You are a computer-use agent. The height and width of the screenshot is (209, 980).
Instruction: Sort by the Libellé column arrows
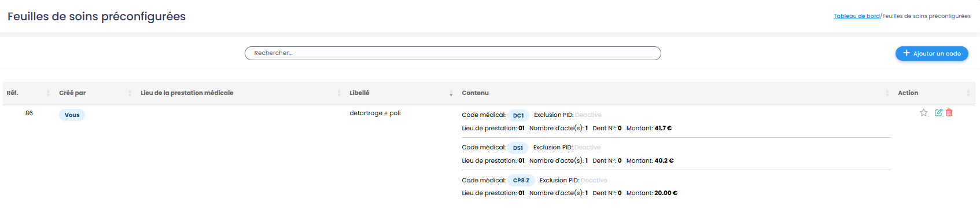point(451,93)
